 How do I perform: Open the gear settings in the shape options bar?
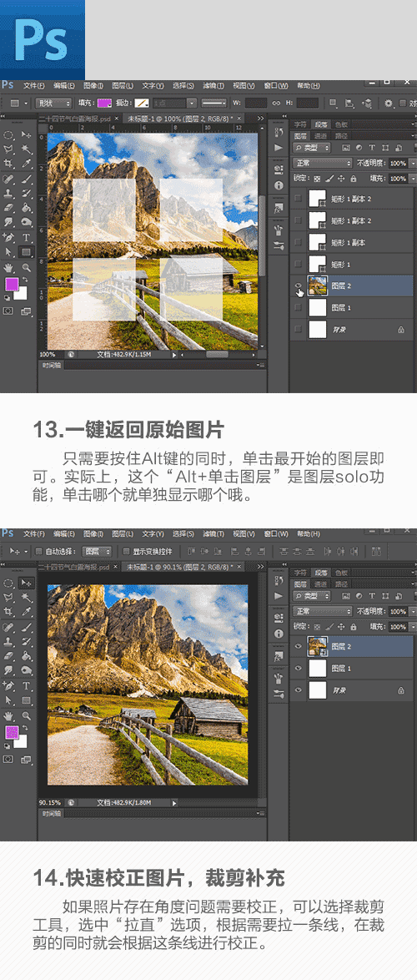[x=389, y=104]
